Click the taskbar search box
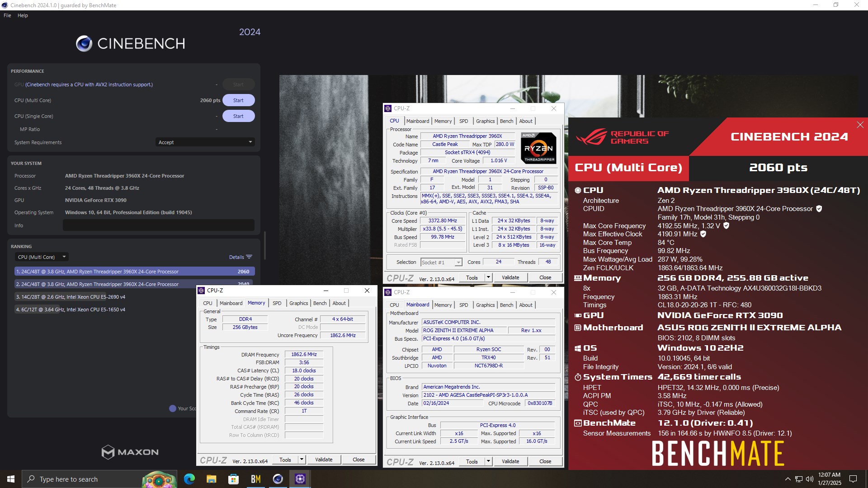868x488 pixels. point(99,479)
